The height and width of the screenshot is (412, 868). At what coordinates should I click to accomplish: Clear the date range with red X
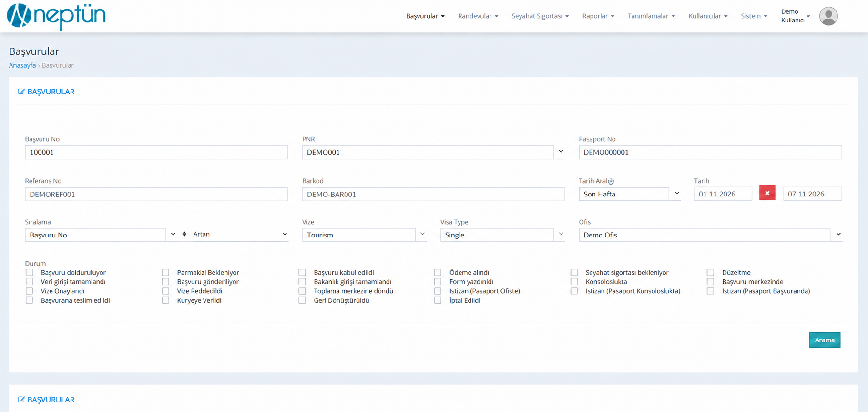(767, 193)
